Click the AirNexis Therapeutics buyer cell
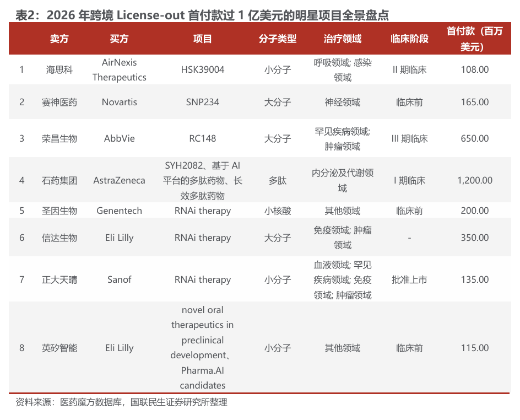Viewport: 520px width, 420px height. pos(119,70)
